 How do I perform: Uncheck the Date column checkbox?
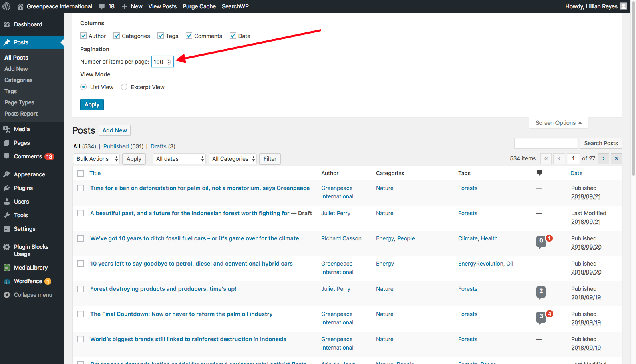point(233,36)
